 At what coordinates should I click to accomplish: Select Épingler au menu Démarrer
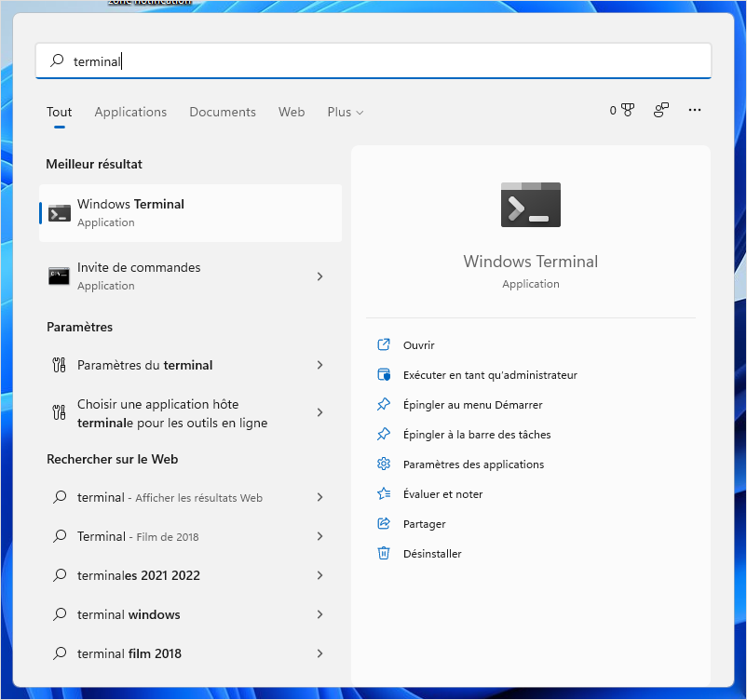(472, 405)
